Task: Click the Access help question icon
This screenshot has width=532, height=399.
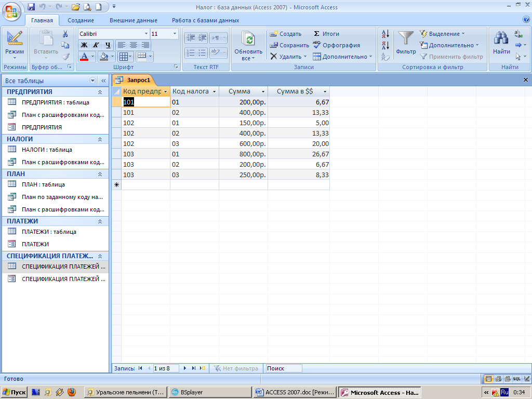Action: (526, 20)
